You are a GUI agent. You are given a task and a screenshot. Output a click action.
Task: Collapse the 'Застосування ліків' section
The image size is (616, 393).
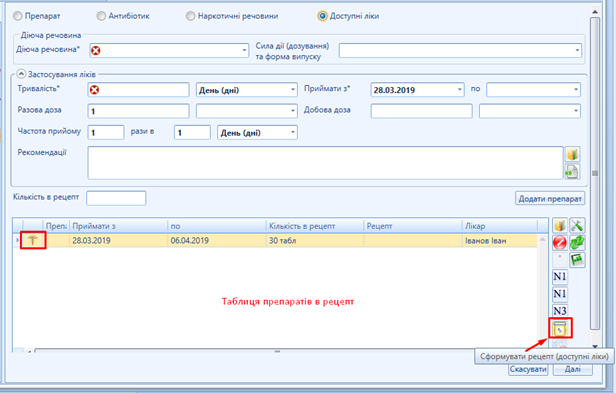pyautogui.click(x=21, y=74)
